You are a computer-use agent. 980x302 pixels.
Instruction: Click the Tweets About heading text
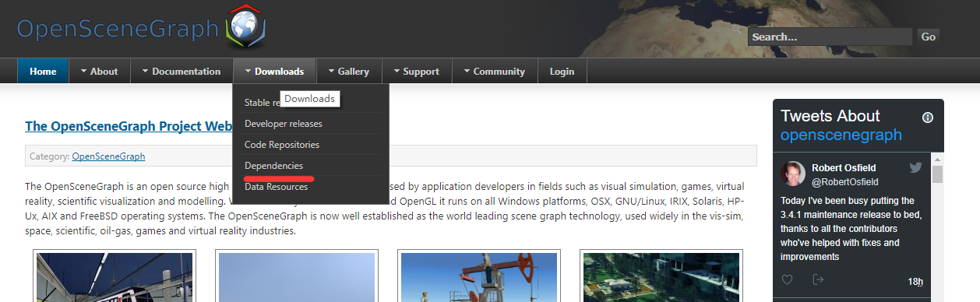tap(830, 116)
